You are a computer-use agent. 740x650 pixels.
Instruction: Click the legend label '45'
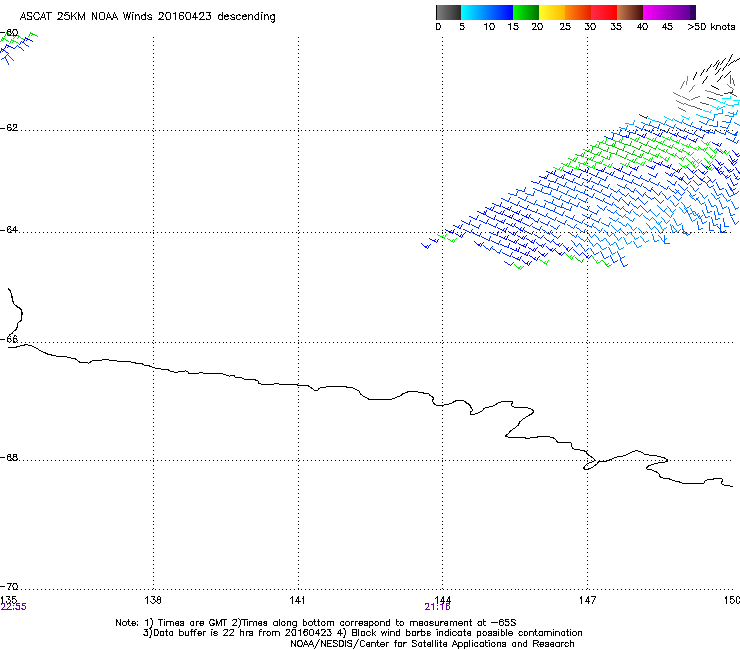[667, 27]
